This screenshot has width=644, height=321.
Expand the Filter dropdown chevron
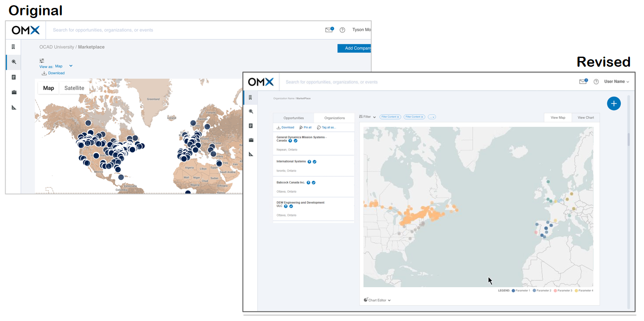point(374,117)
